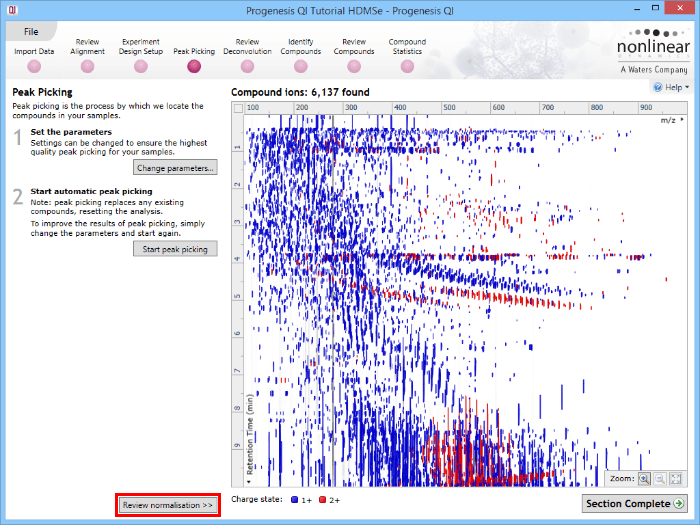
Task: Open the Help dropdown
Action: pos(671,88)
